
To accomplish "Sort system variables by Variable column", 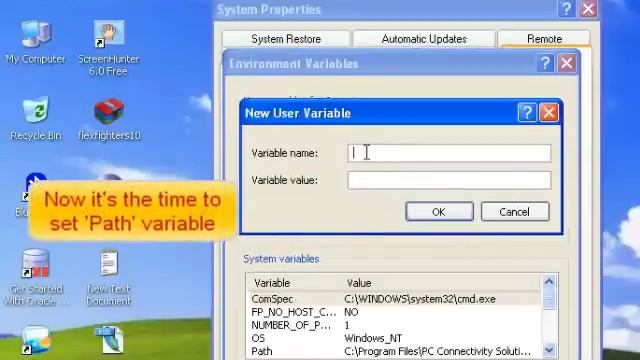I will click(x=295, y=283).
